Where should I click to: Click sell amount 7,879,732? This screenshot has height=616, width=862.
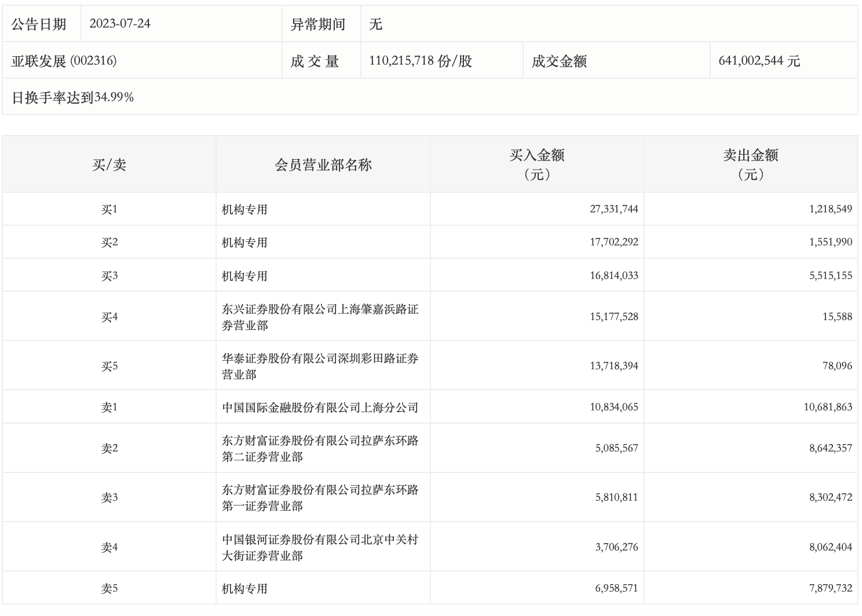(831, 588)
